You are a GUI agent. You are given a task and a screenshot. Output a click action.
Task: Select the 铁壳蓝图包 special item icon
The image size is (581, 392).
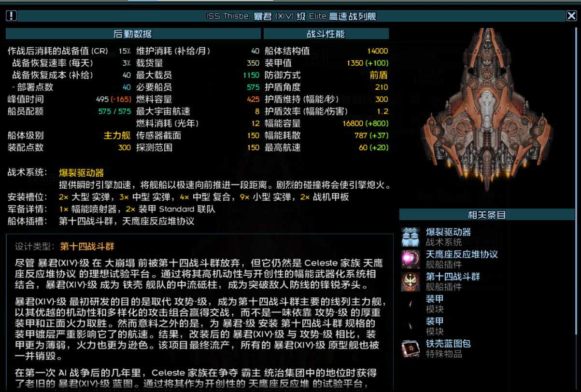tap(411, 349)
